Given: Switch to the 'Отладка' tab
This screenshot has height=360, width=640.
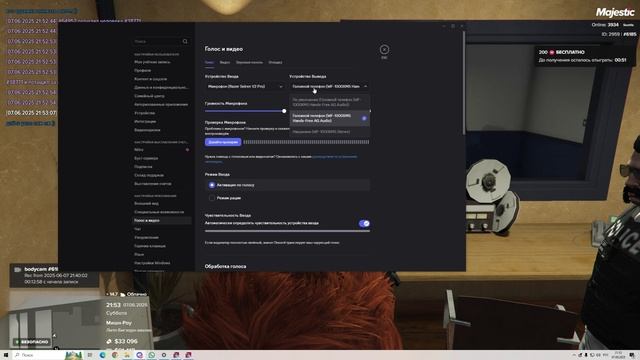Looking at the screenshot, I should click(276, 62).
